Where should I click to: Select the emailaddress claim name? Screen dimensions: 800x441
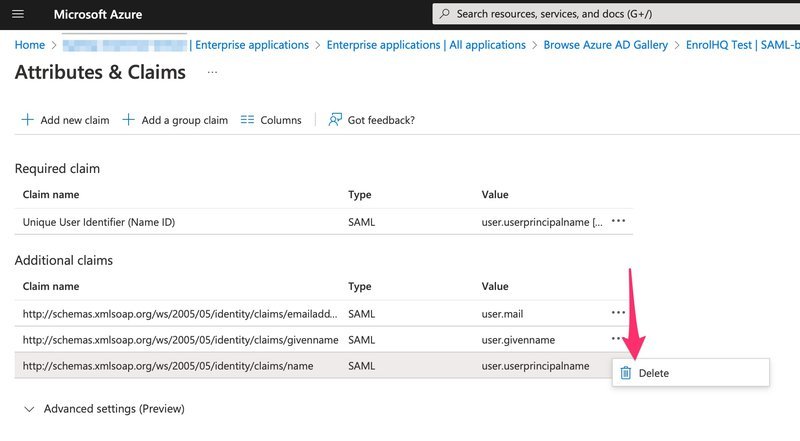180,314
